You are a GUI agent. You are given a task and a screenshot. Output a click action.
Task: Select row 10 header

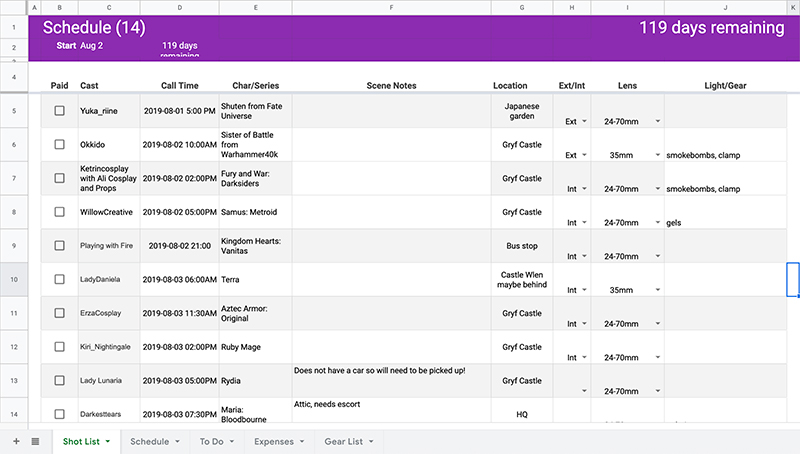click(14, 279)
